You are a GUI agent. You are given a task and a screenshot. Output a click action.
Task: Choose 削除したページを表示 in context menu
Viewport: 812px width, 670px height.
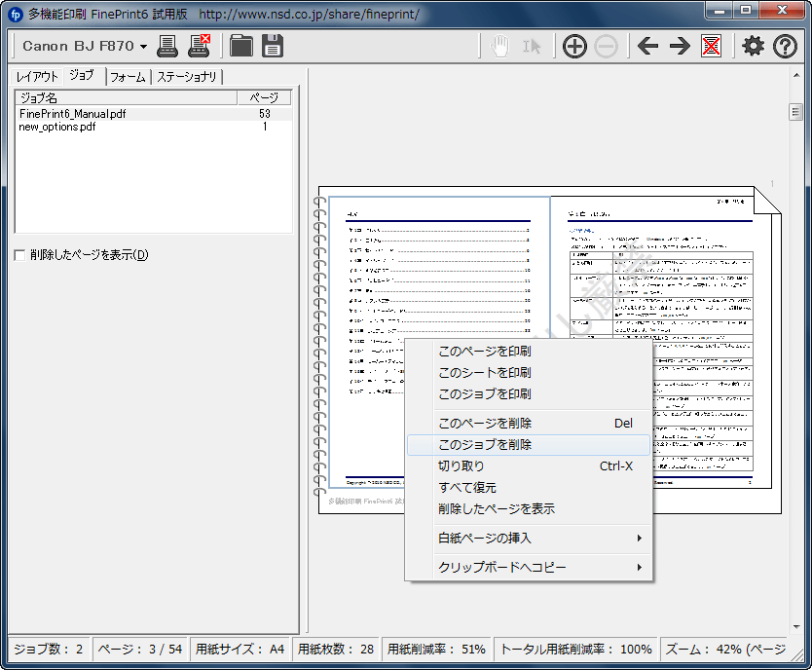click(529, 509)
